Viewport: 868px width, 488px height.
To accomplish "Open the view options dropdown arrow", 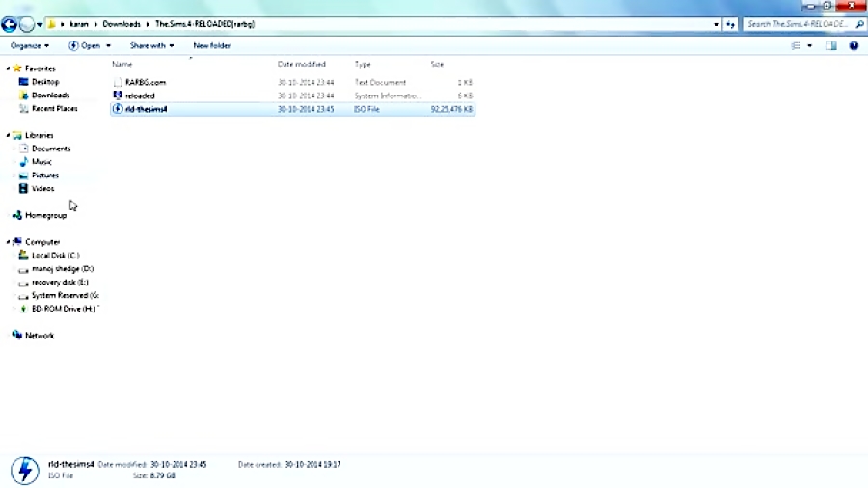I will [x=809, y=46].
